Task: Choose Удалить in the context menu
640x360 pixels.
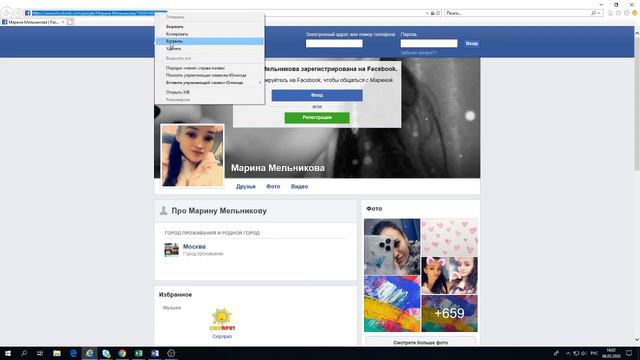Action: 209,49
